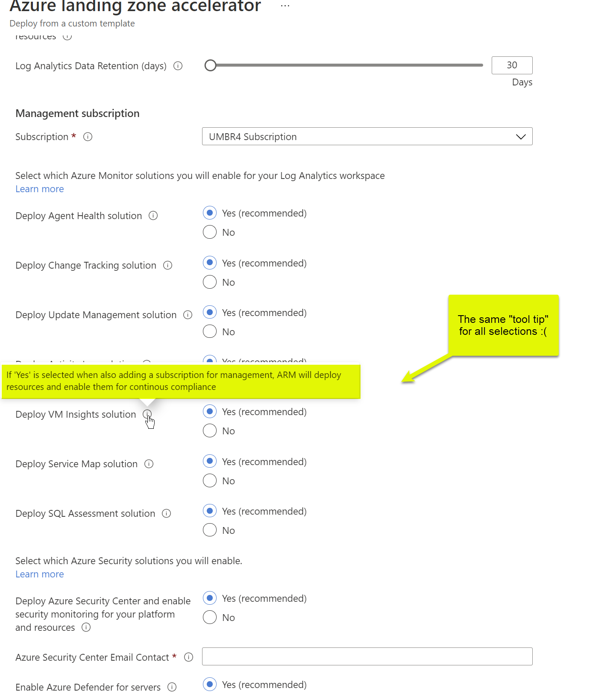Show info for Deploy VM Insights solution
616x694 pixels.
coord(147,414)
